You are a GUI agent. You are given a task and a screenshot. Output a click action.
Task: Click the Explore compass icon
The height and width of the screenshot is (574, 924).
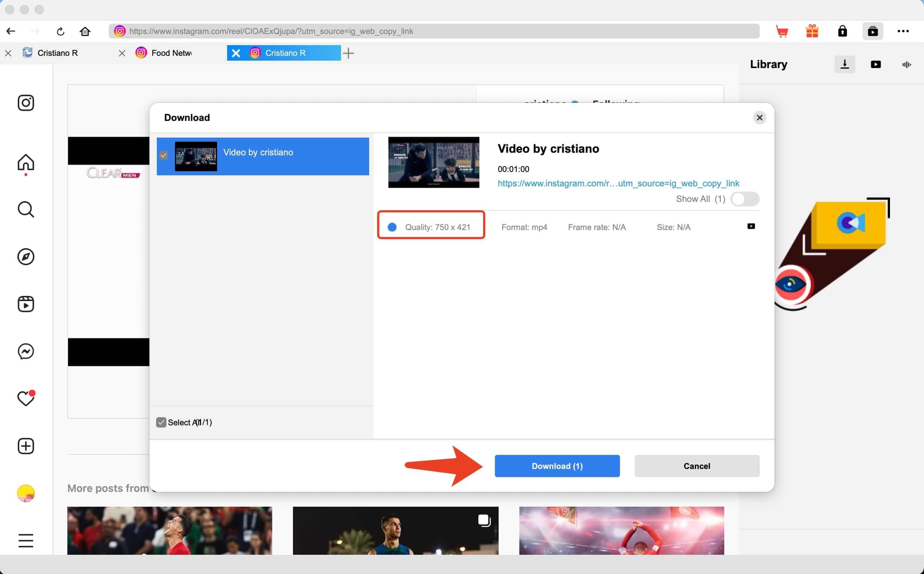click(x=26, y=257)
